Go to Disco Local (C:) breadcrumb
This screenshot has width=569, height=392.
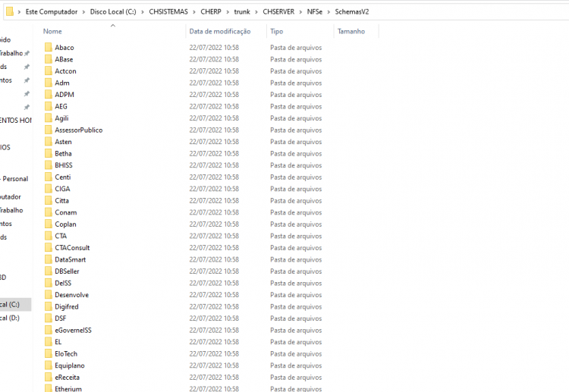pyautogui.click(x=113, y=11)
